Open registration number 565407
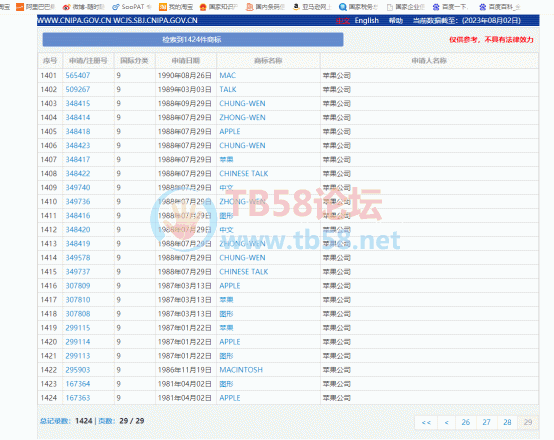This screenshot has height=440, width=554. point(78,75)
